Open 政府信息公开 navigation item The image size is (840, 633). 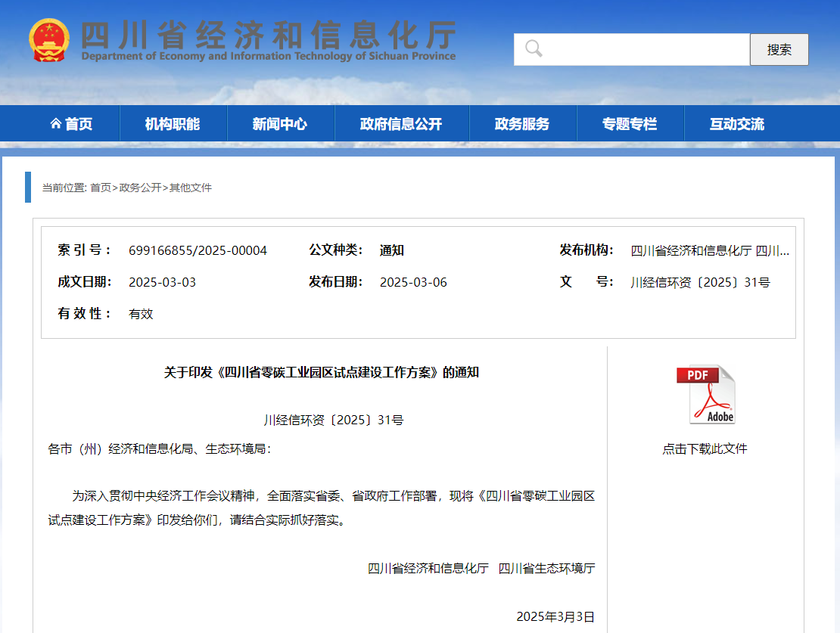[401, 124]
